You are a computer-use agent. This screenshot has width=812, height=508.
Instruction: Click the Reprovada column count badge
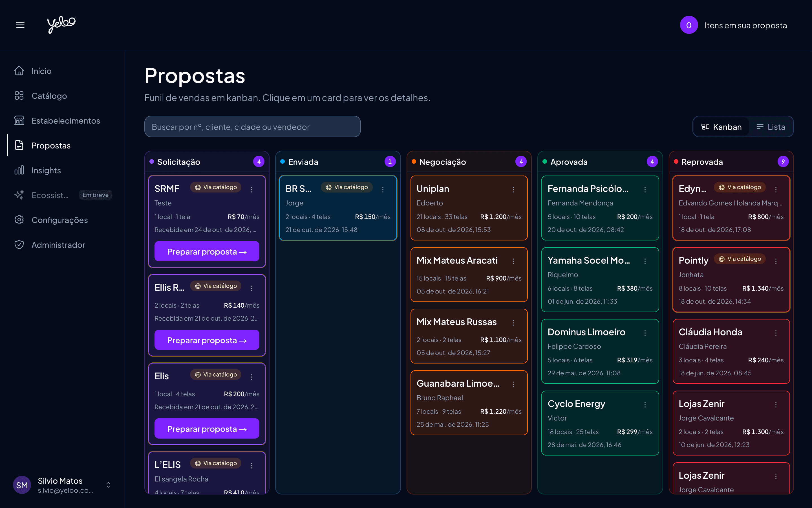point(783,162)
